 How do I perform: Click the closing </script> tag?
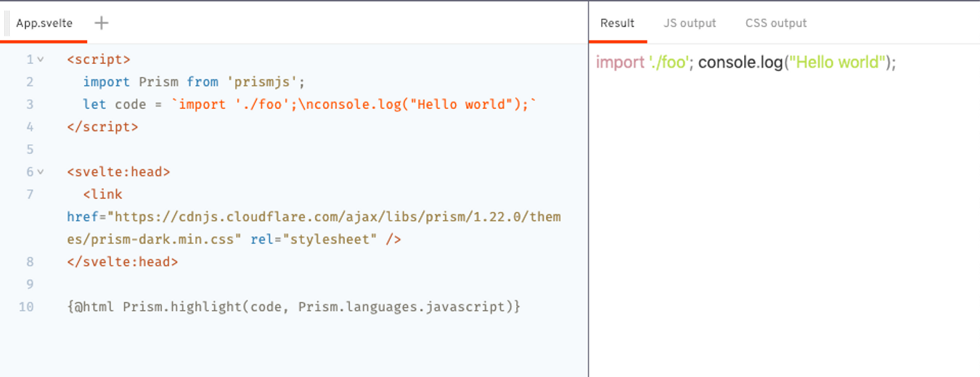[x=102, y=127]
